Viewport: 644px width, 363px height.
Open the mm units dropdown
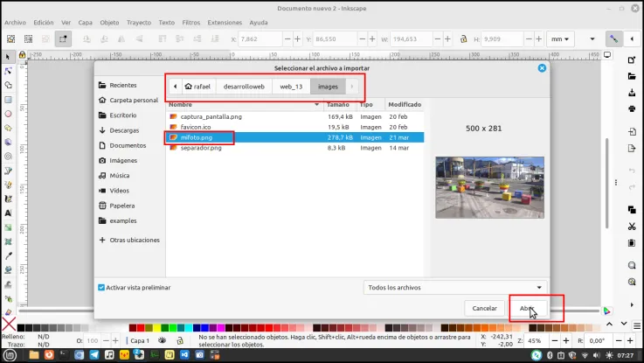560,39
